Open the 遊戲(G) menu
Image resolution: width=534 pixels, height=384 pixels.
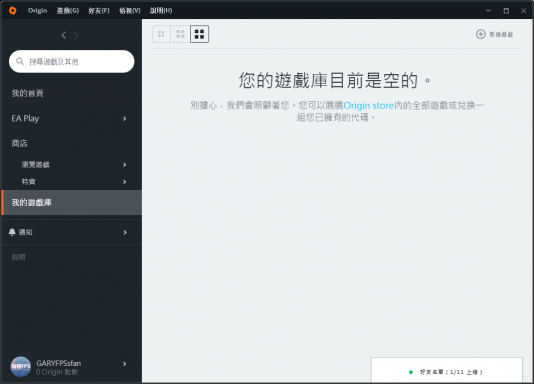(68, 11)
